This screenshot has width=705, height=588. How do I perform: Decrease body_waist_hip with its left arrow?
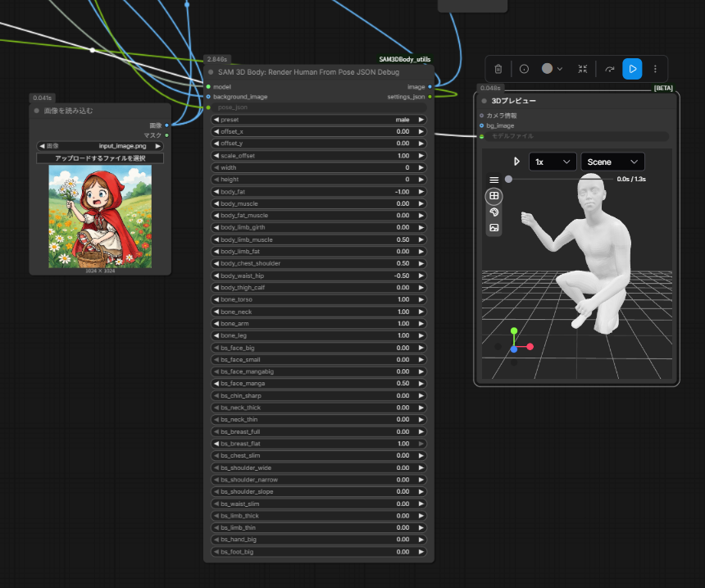216,276
